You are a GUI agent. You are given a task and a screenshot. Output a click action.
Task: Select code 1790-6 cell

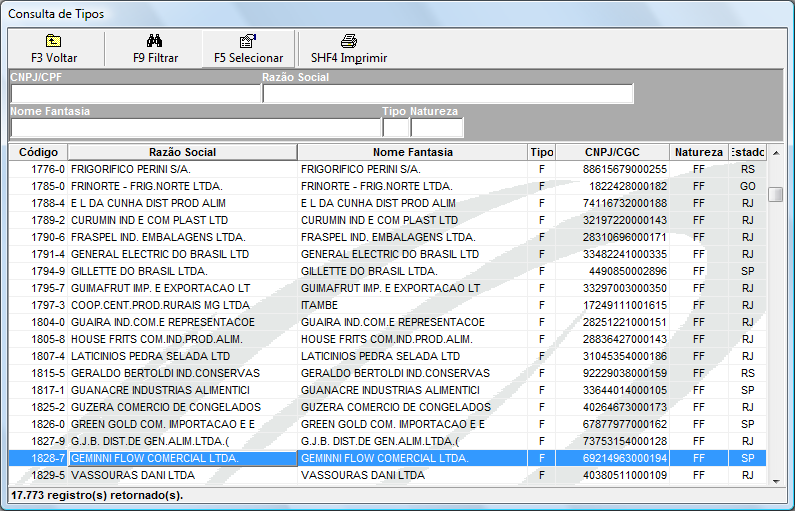point(39,237)
